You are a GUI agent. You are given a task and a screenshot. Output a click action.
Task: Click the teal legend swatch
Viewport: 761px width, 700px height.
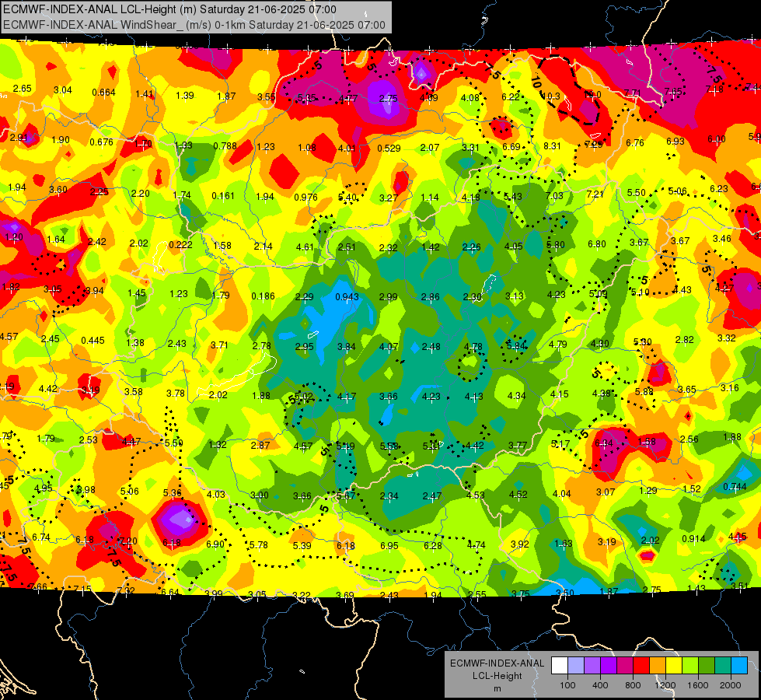tap(723, 665)
